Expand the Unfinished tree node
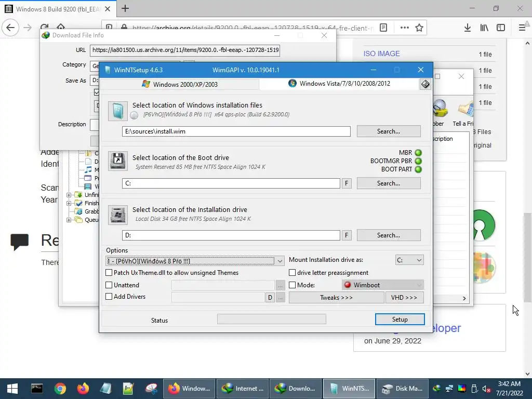 coord(69,195)
